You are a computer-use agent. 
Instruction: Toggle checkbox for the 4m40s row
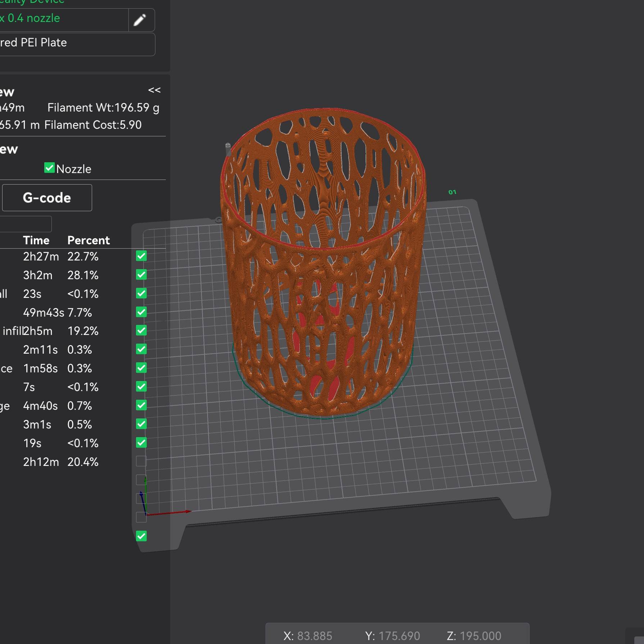141,405
